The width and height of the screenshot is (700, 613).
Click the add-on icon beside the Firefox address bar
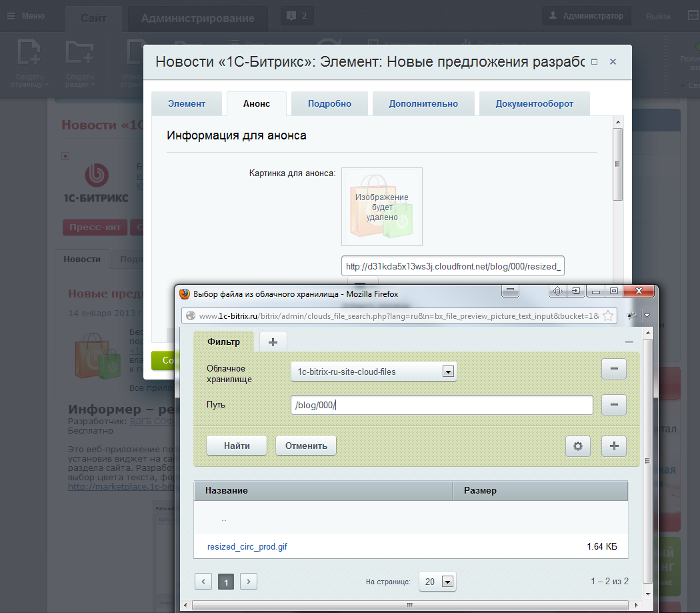[x=631, y=316]
